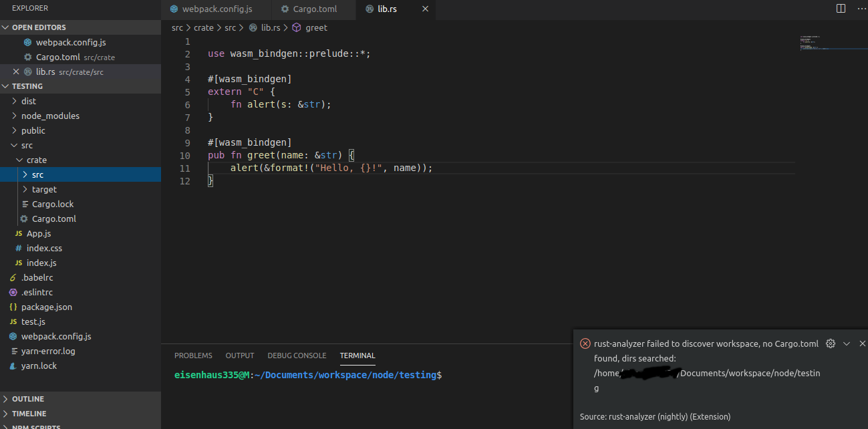868x429 pixels.
Task: Open the DEBUG CONSOLE panel tab
Action: coord(297,355)
